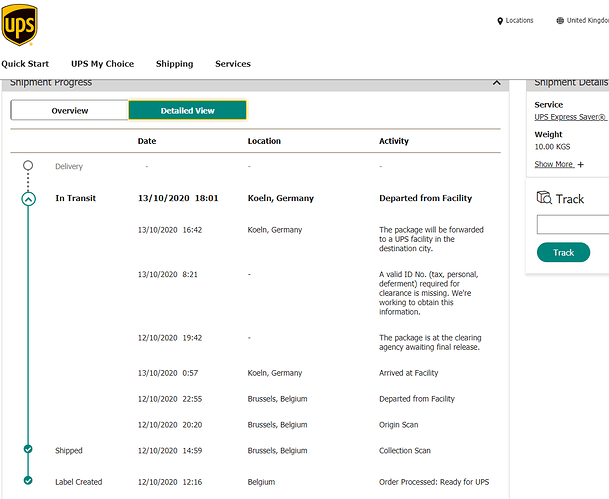Click the Label Created checkmark icon
This screenshot has width=609, height=499.
(x=28, y=482)
